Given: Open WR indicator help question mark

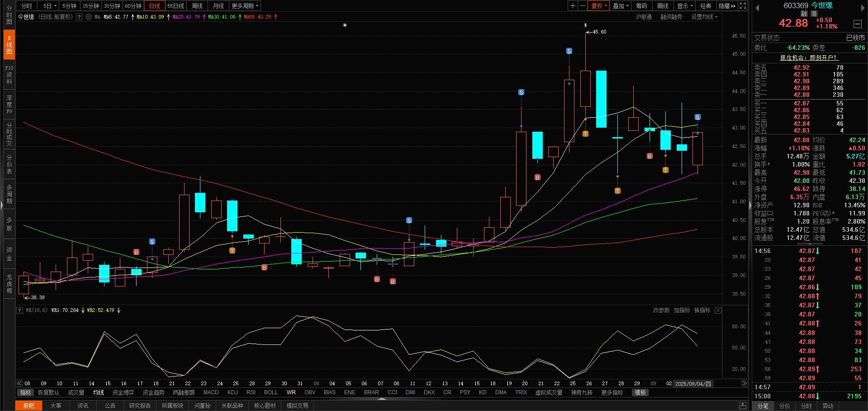Looking at the screenshot, I should coord(19,310).
